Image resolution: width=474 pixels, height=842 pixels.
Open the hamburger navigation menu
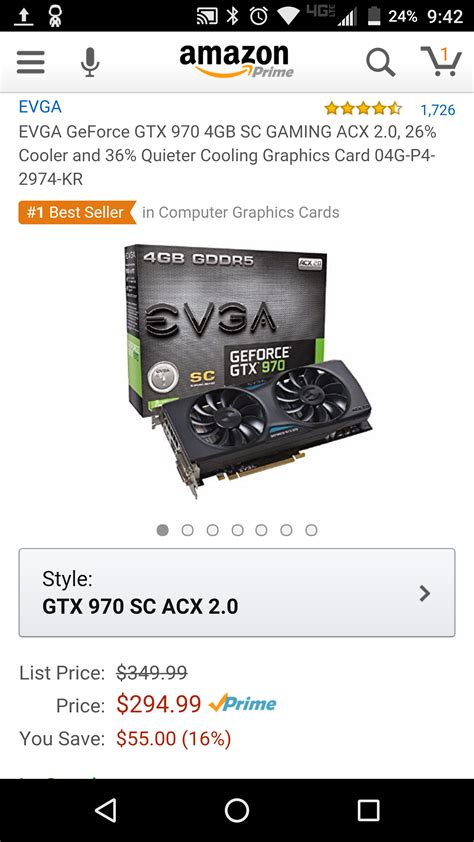31,62
